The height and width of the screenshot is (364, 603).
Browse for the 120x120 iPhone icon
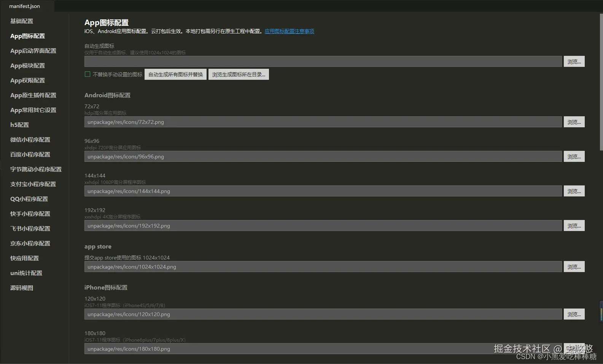[574, 314]
